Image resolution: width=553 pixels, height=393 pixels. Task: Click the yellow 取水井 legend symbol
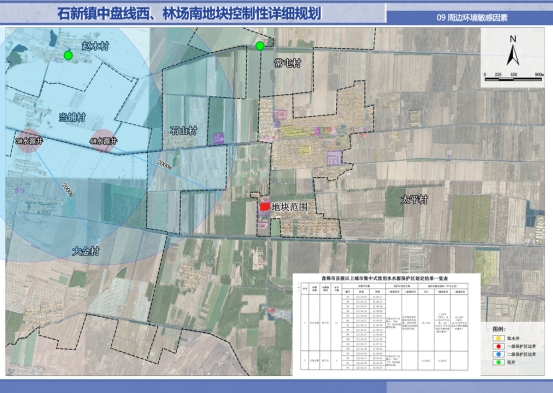[498, 338]
